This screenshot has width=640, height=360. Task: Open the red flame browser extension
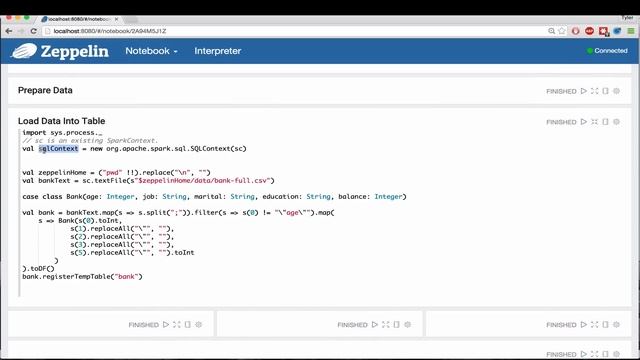point(576,31)
